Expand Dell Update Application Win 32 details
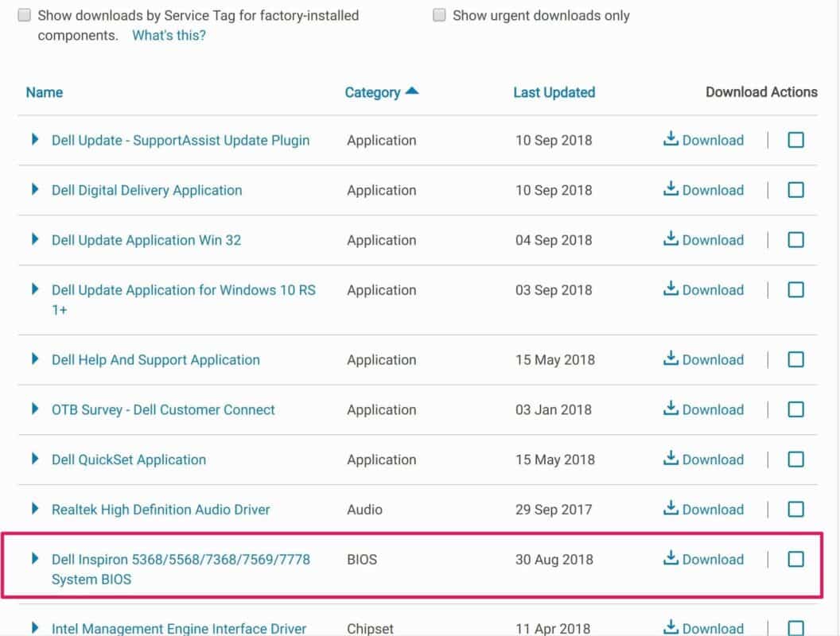 pos(35,238)
